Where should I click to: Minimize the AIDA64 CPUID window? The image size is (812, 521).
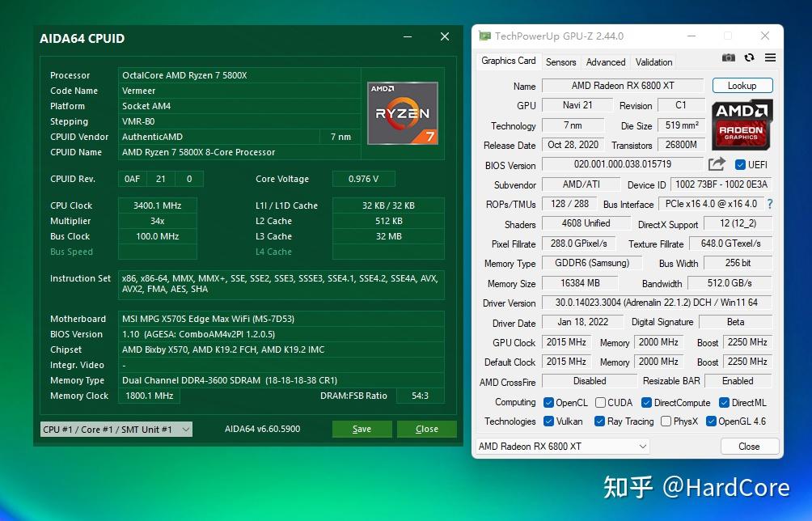point(408,36)
